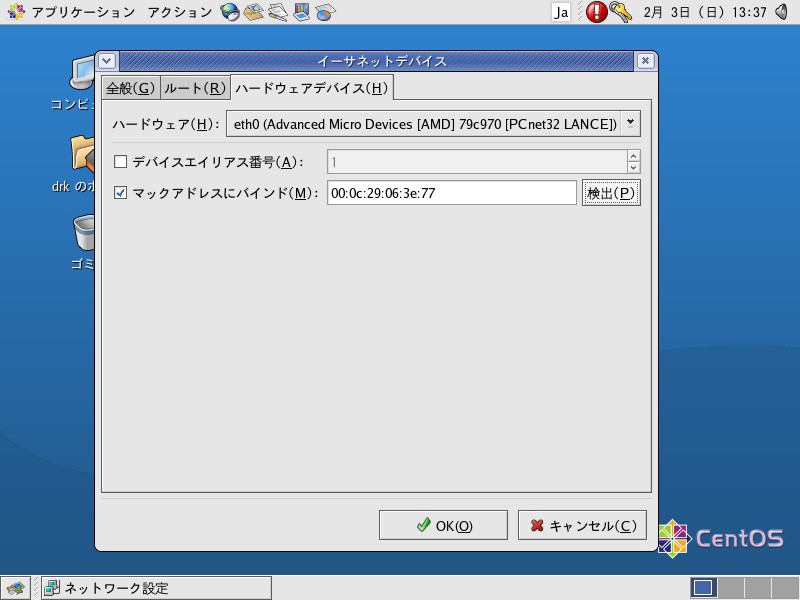Click the authentication keys tray icon
800x600 pixels.
click(620, 12)
